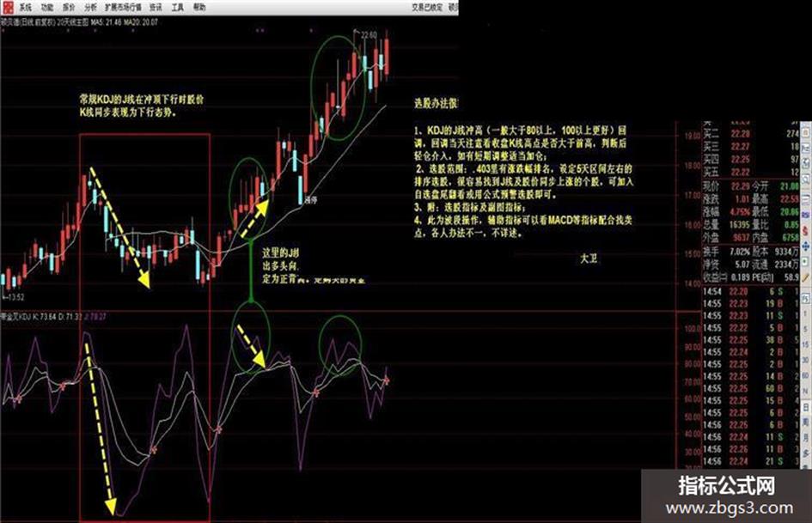Click the 买四 bid price 22.25
The height and width of the screenshot is (523, 812).
[x=740, y=159]
